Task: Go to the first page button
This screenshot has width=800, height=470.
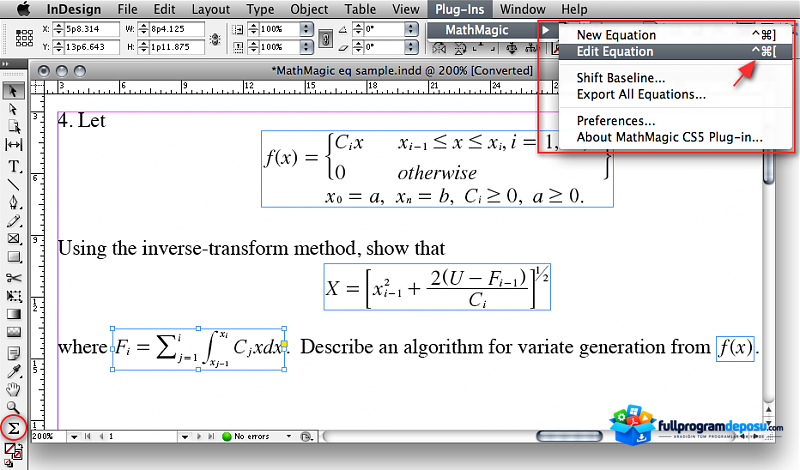Action: 88,437
